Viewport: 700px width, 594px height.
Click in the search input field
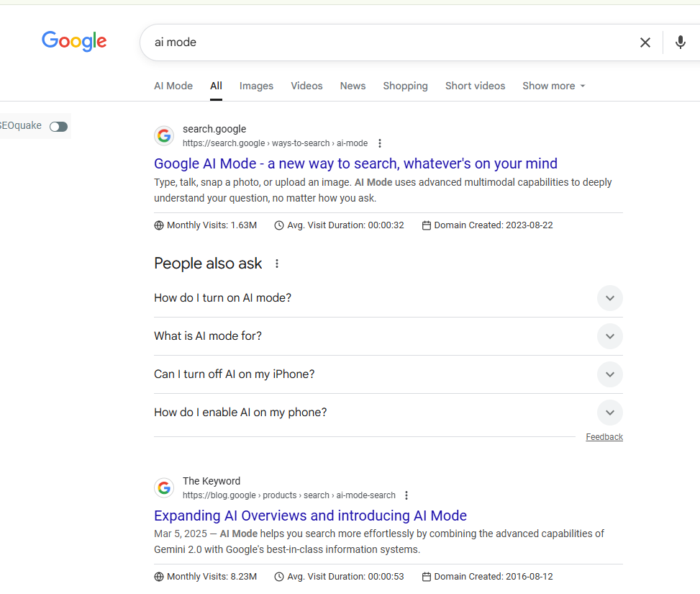pos(388,42)
